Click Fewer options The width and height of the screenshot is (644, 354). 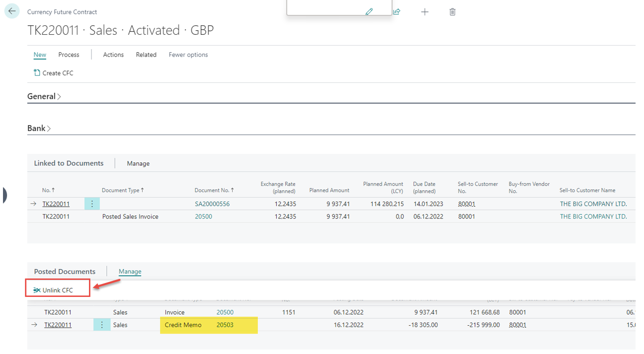coord(188,55)
